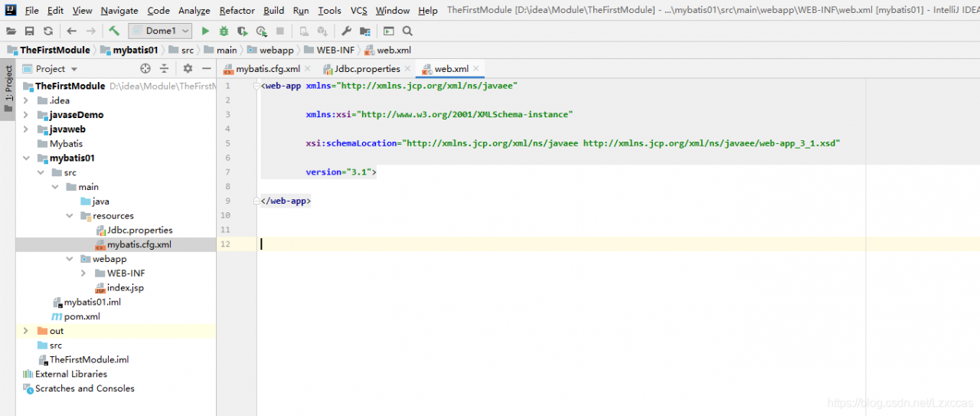Click mybatis01 breadcrumb
This screenshot has height=416, width=980.
pyautogui.click(x=130, y=50)
